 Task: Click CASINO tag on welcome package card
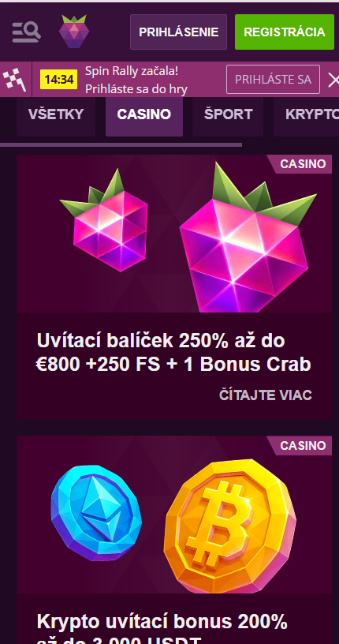(x=302, y=164)
